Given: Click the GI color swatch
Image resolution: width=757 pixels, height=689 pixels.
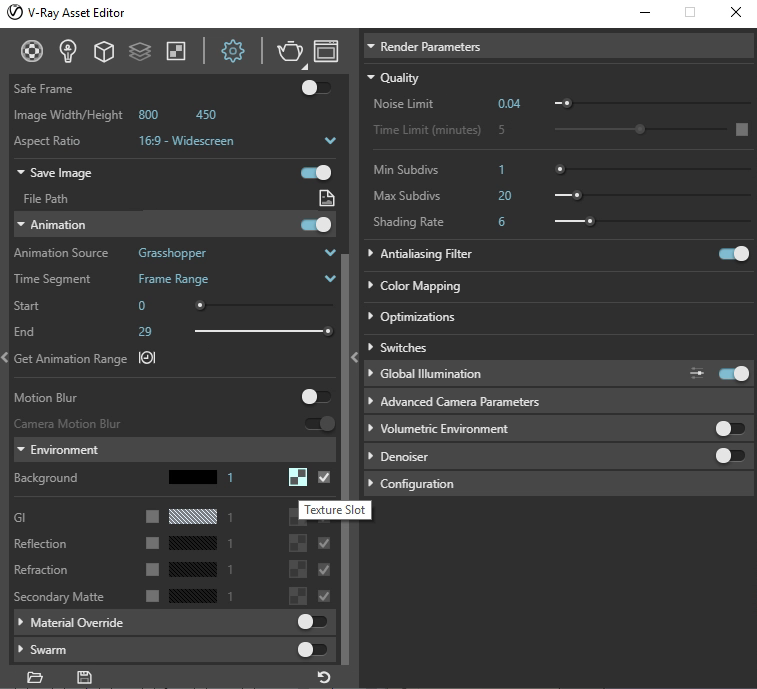Looking at the screenshot, I should pyautogui.click(x=193, y=517).
